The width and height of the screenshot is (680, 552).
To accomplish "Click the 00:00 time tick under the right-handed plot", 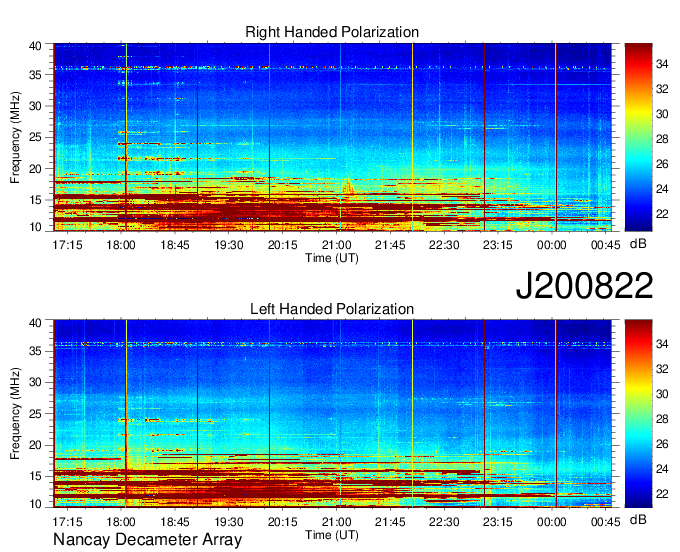I will (552, 245).
